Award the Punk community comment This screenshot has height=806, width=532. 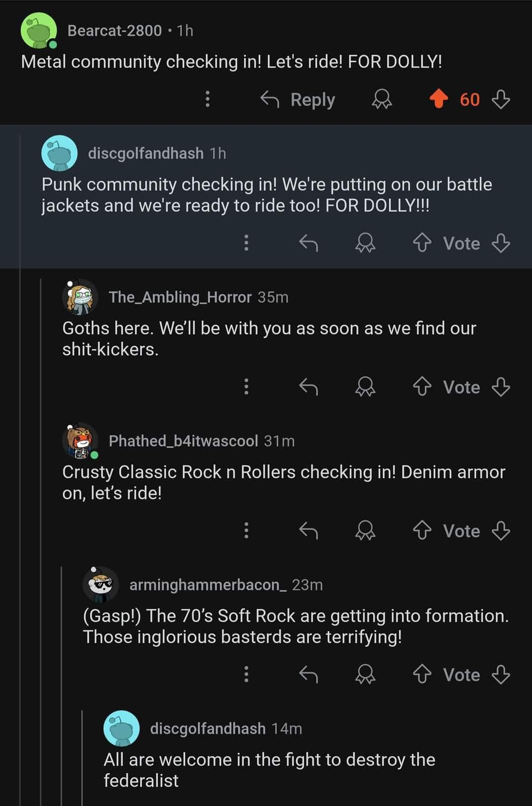365,243
